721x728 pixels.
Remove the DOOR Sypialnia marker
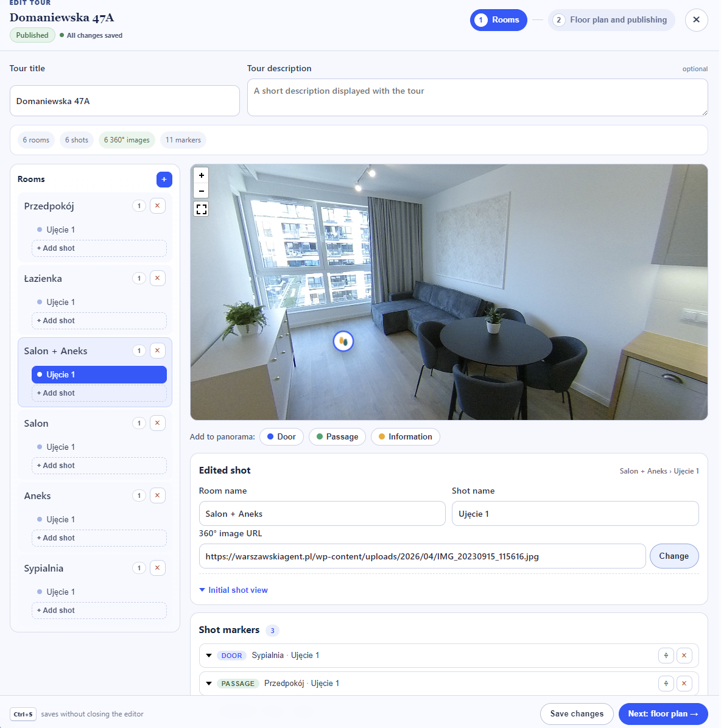tap(684, 656)
